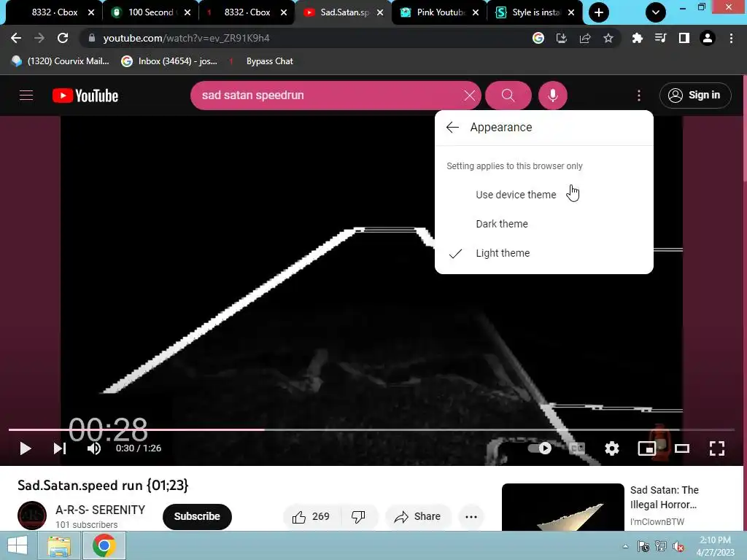Install app via address bar icon
The image size is (747, 560).
click(562, 38)
